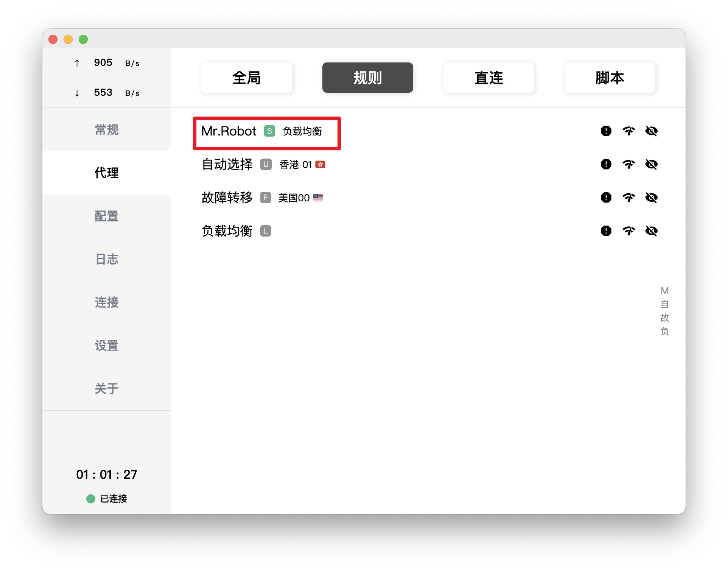Switch to 全局 mode
Image resolution: width=728 pixels, height=570 pixels.
coord(246,78)
